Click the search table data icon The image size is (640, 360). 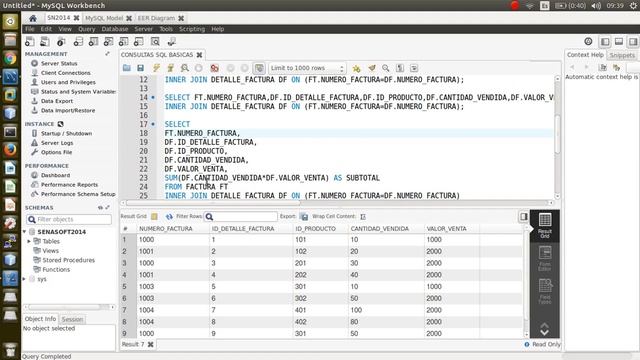tap(155, 41)
